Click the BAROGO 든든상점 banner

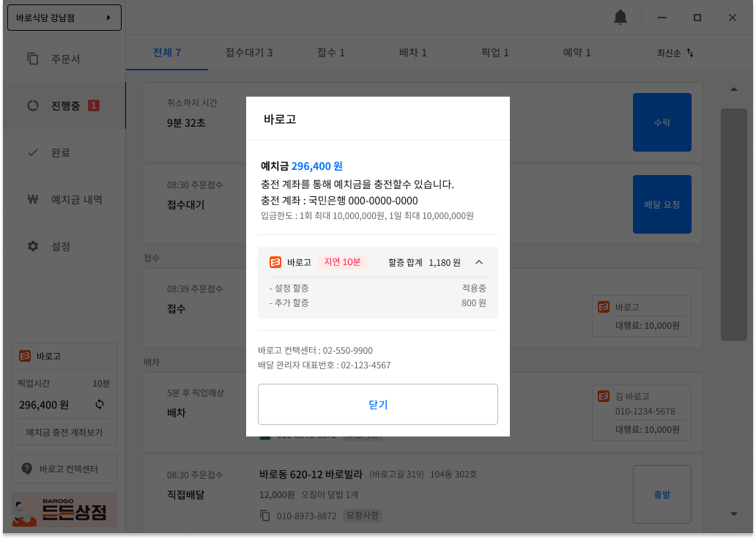64,510
